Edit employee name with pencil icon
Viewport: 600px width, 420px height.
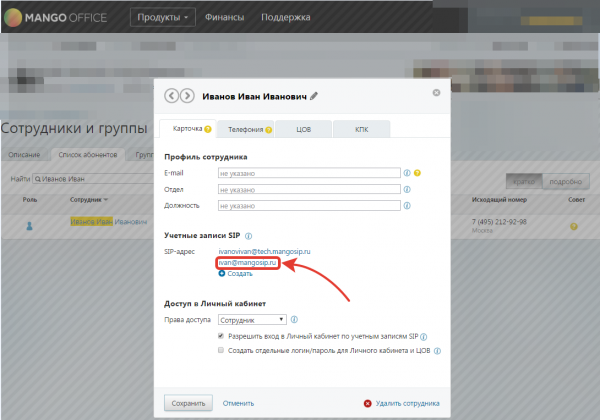[x=314, y=96]
